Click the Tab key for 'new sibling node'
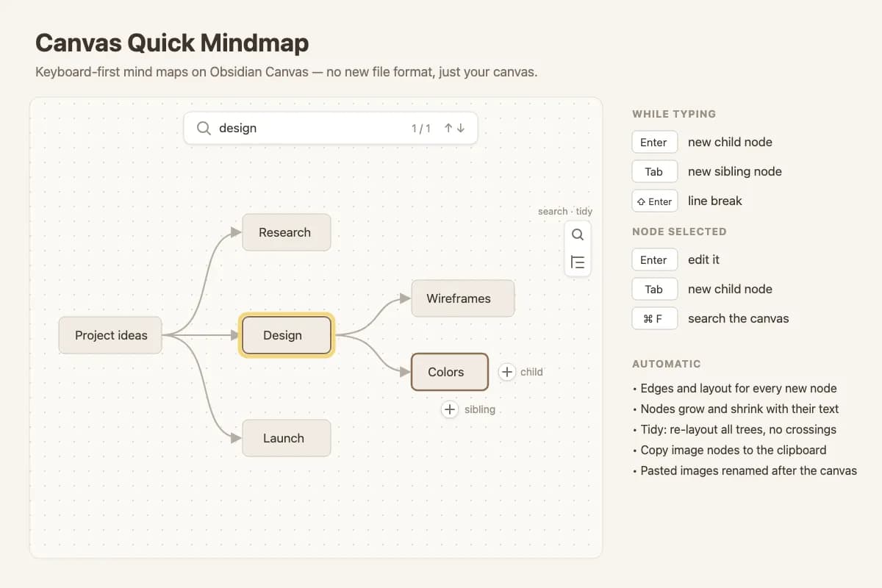This screenshot has height=588, width=882. click(x=654, y=172)
